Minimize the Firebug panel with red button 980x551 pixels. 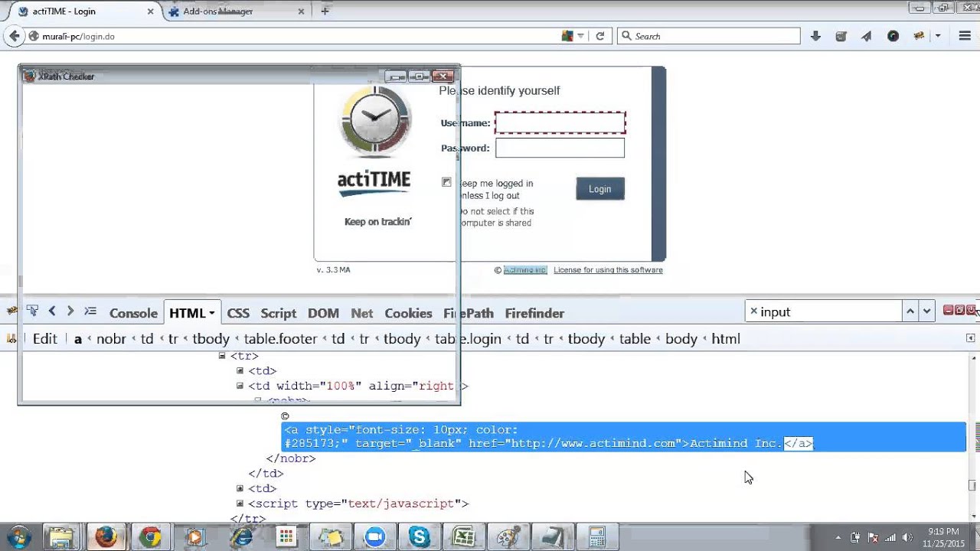click(948, 310)
